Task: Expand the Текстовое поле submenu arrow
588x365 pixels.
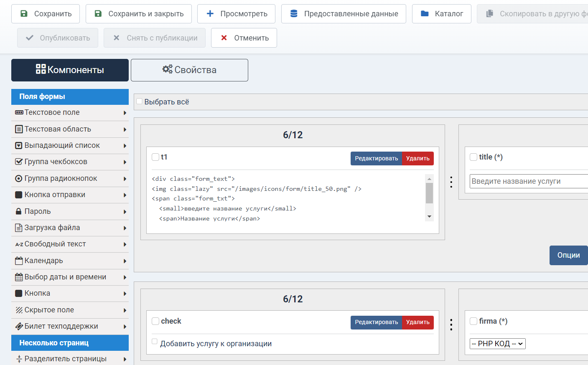Action: [x=125, y=113]
